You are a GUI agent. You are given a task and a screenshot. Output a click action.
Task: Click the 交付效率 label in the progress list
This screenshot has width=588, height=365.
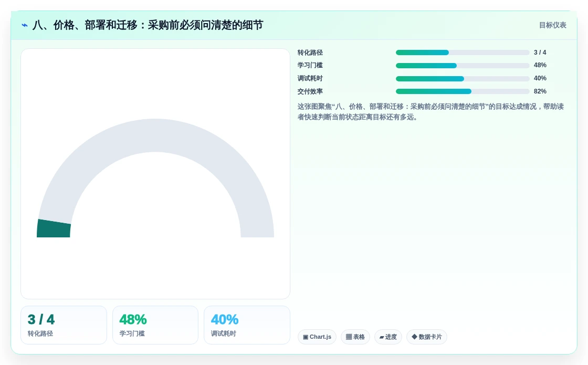[x=310, y=91]
